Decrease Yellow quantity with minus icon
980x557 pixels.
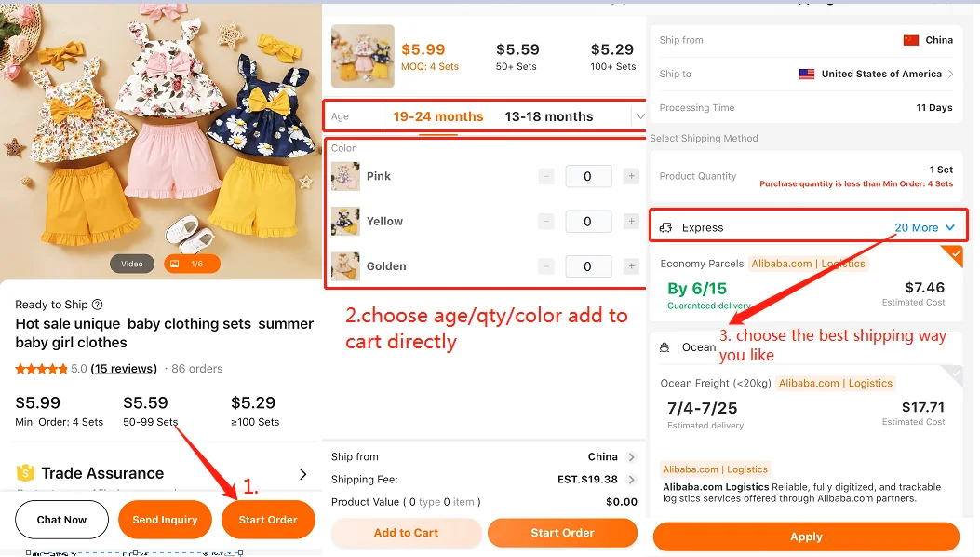click(x=546, y=222)
